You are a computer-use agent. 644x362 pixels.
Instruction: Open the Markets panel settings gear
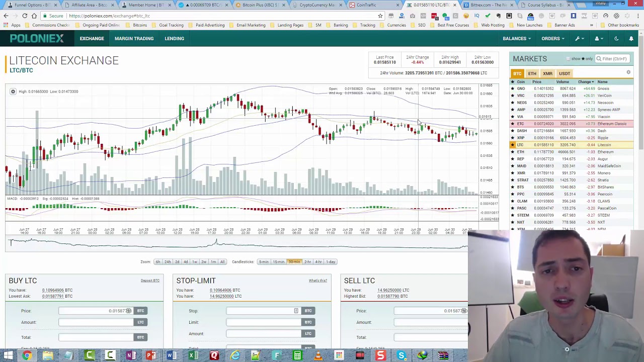(628, 73)
